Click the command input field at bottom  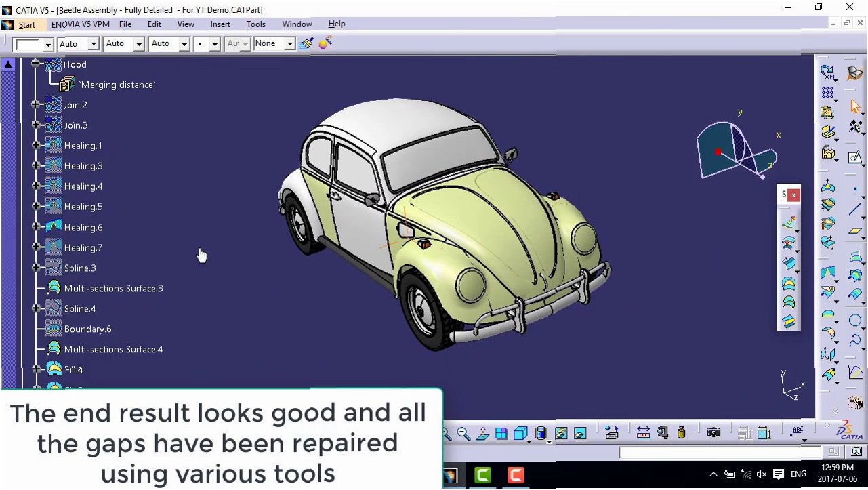coord(720,452)
